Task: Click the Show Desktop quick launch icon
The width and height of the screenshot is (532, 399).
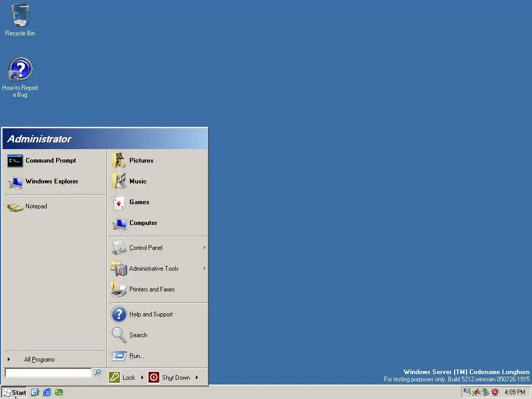Action: [x=35, y=392]
